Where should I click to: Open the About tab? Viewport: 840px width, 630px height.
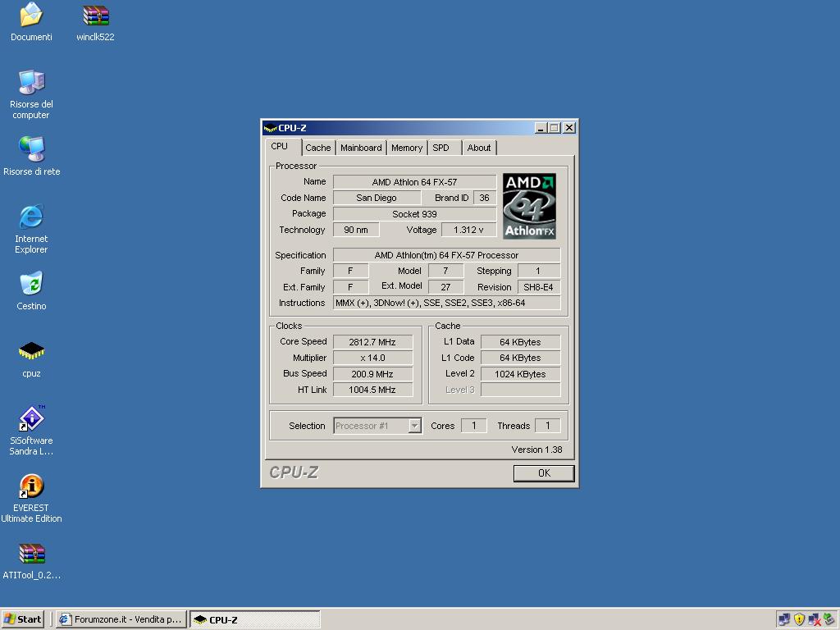[x=479, y=148]
